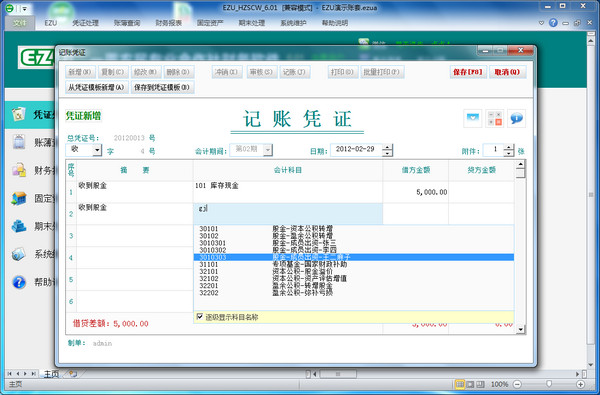600x395 pixels.
Task: Open the EZU ribbon tab
Action: 51,23
